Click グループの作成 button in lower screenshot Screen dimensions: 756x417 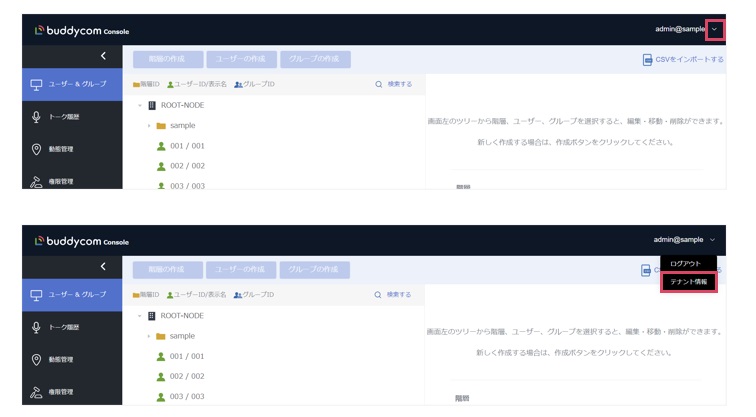[x=314, y=270]
